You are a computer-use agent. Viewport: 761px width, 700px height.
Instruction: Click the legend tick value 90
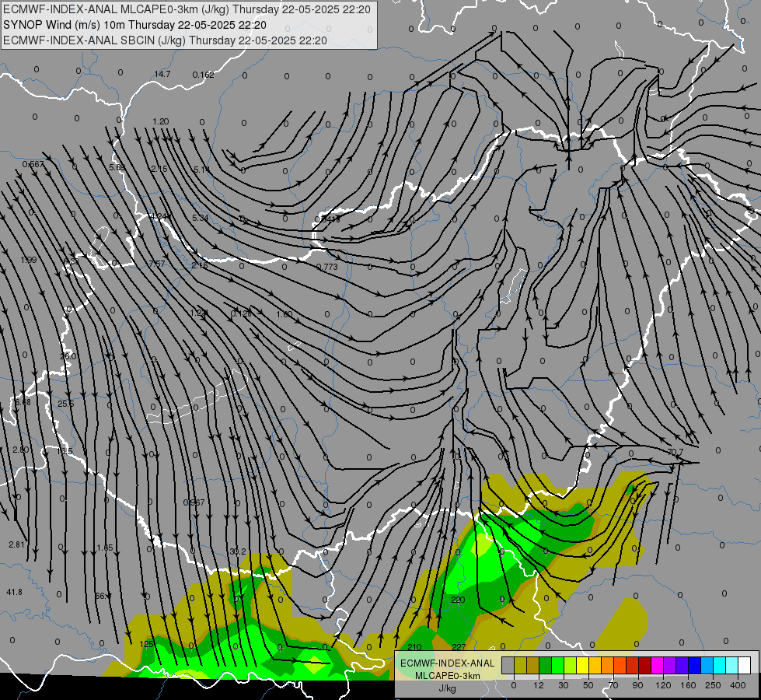[637, 685]
